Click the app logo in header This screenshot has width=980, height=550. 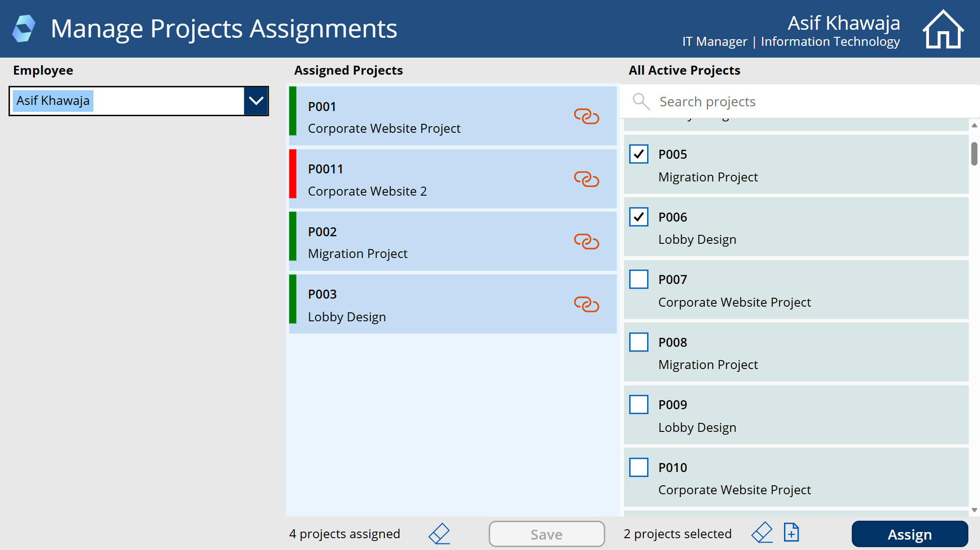coord(24,28)
